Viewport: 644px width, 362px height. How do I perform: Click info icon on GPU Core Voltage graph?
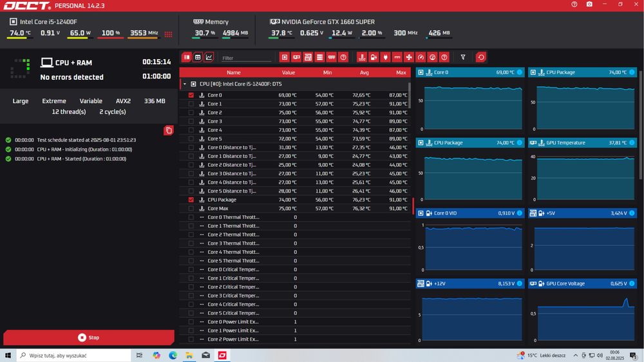coord(632,283)
